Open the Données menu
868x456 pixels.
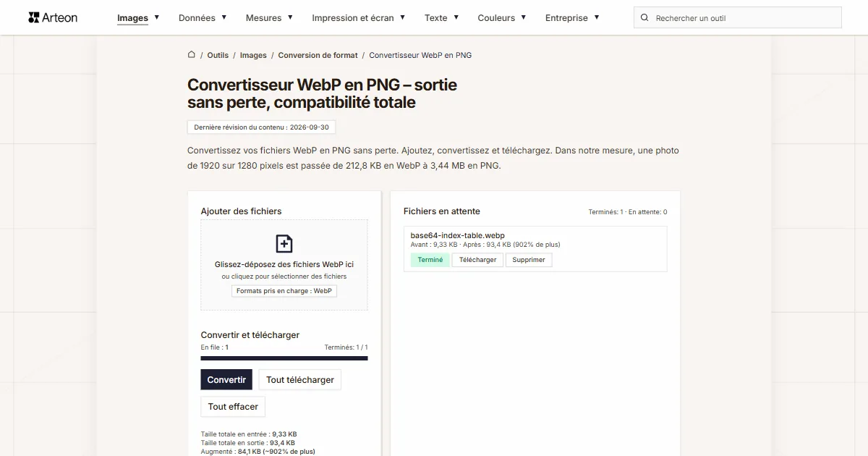point(197,18)
